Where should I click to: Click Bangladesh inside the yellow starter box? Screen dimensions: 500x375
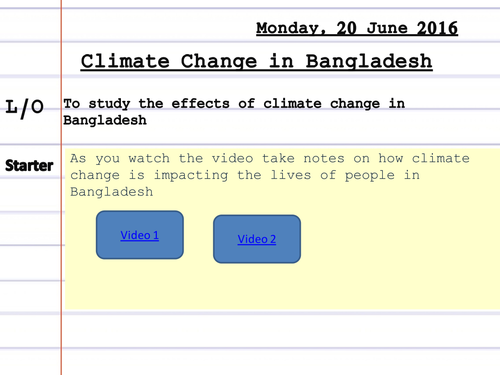112,192
